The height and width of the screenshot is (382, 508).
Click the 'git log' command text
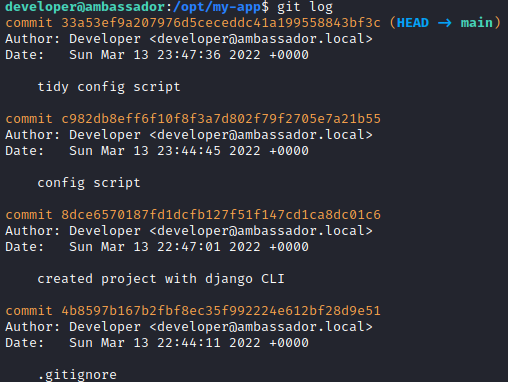[305, 7]
